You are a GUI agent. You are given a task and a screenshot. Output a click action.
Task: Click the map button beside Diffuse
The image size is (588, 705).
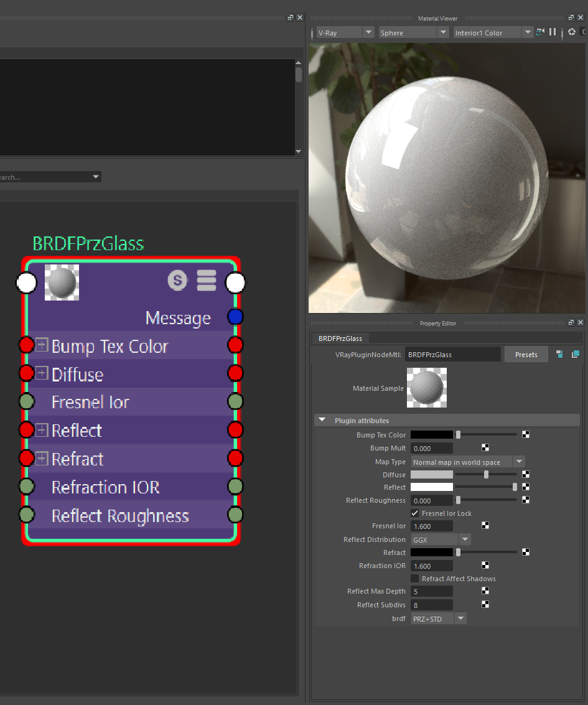point(526,474)
